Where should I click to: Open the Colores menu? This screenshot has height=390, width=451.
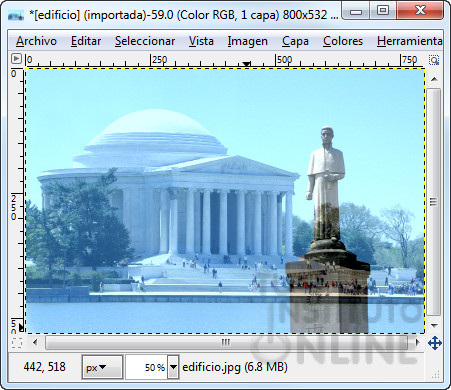343,41
